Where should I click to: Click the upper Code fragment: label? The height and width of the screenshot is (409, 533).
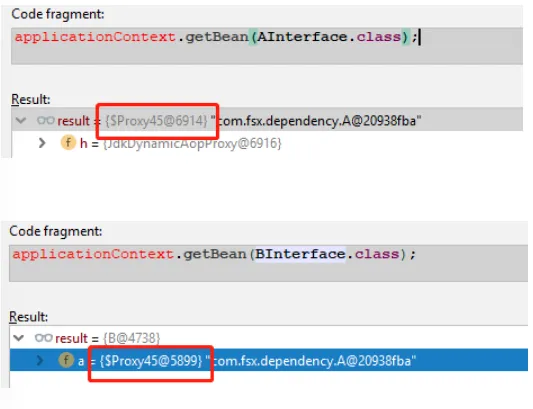click(x=58, y=15)
